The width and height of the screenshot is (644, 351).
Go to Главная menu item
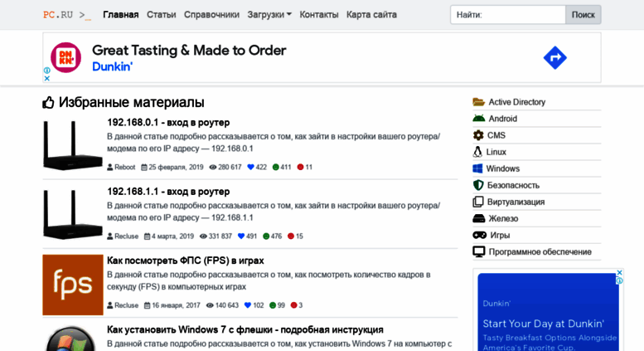pyautogui.click(x=121, y=15)
